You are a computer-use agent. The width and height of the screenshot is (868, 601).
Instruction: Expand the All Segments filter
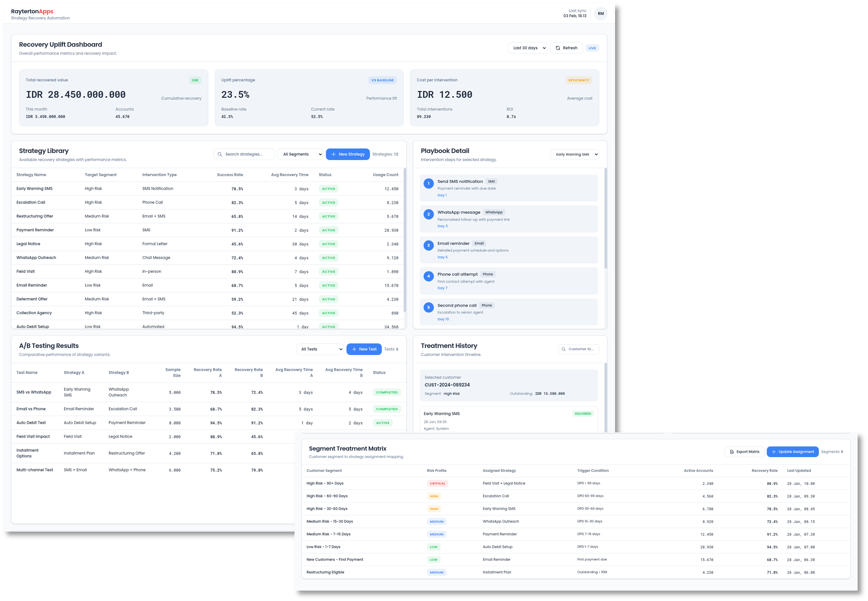300,154
